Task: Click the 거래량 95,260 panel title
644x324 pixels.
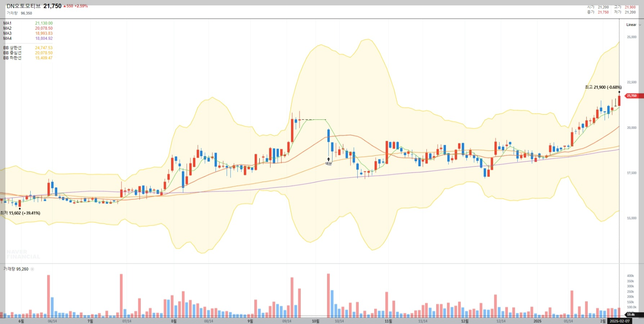Action: (x=16, y=269)
